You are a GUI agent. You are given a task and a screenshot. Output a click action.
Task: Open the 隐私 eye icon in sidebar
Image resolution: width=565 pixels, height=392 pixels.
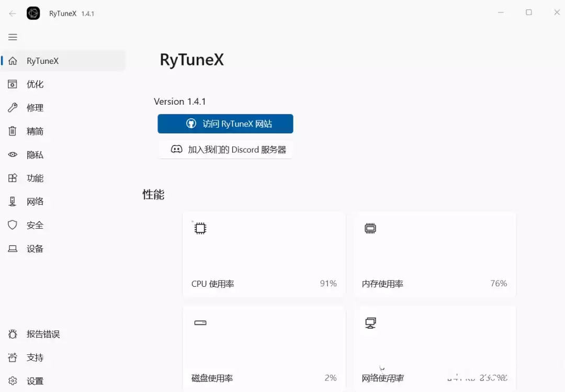click(x=13, y=154)
